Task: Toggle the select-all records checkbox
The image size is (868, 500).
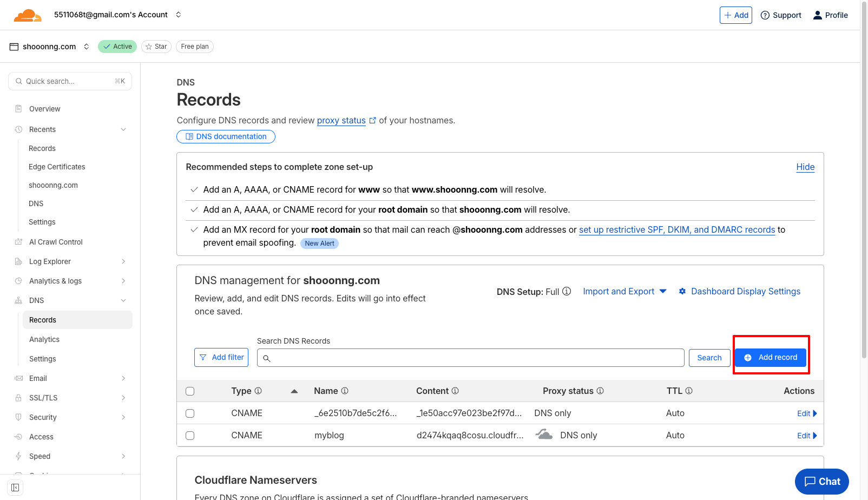Action: tap(190, 391)
